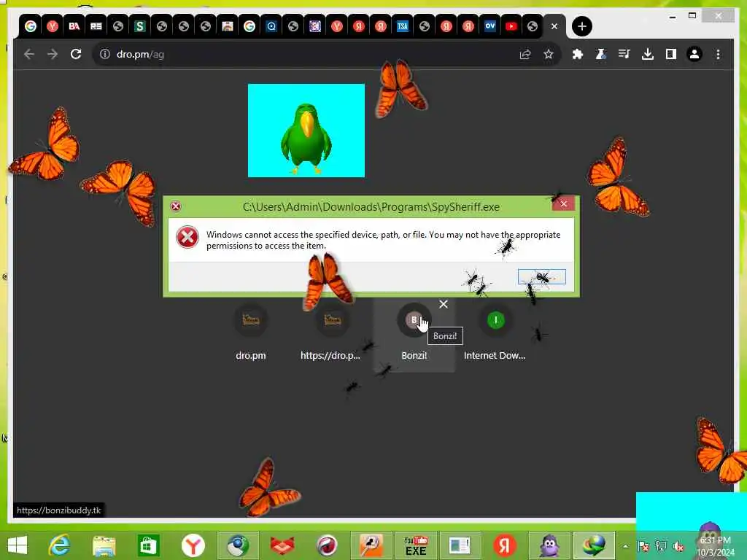Open Action Center flag icon

[x=643, y=547]
